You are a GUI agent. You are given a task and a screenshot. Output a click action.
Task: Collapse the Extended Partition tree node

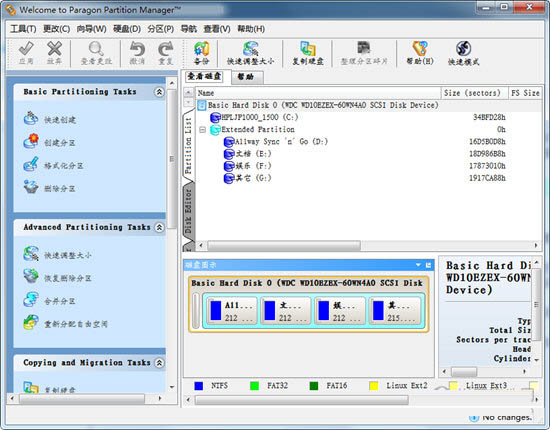click(x=202, y=130)
